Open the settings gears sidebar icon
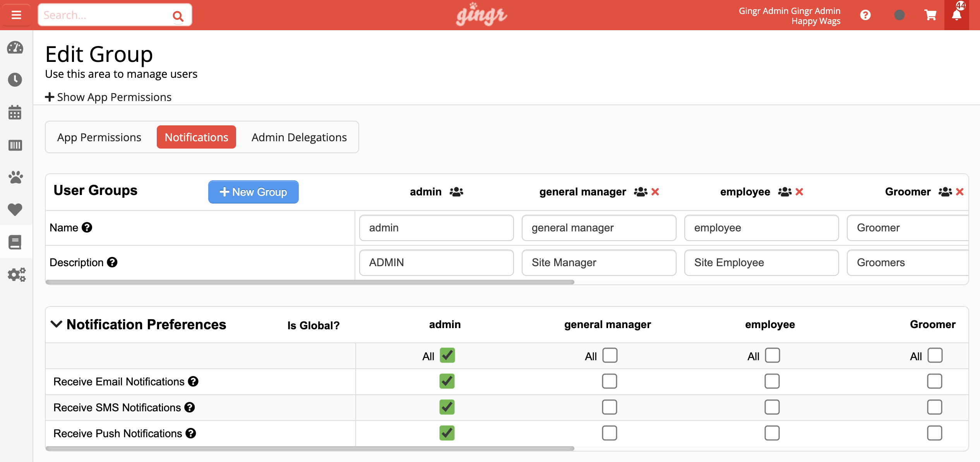980x462 pixels. coord(17,275)
